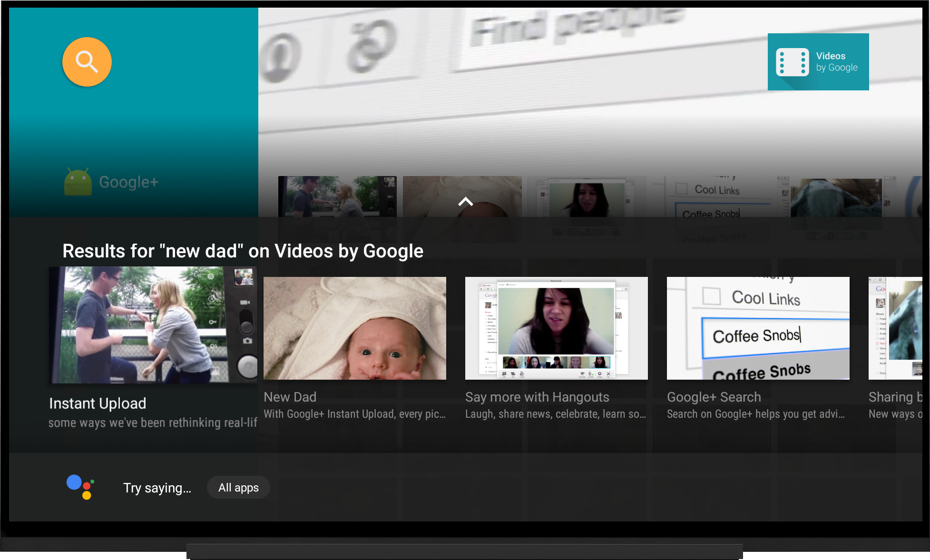
Task: Toggle visibility of All apps button
Action: pos(238,488)
